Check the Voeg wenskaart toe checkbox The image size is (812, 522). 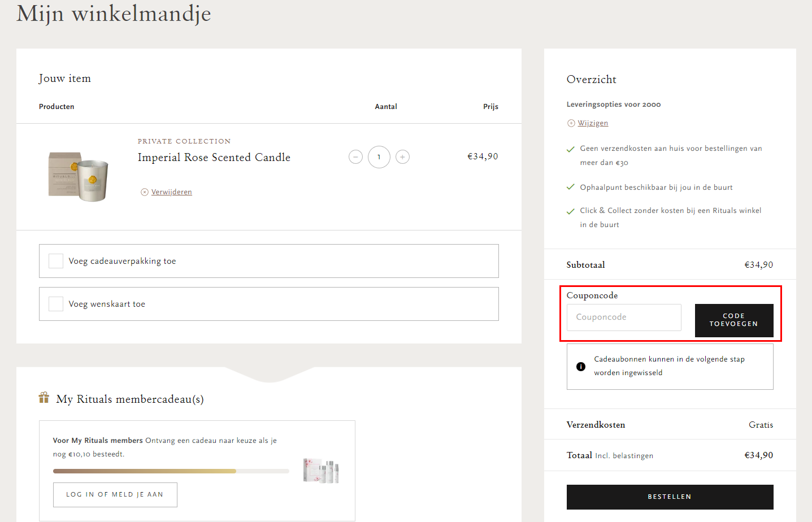(x=56, y=304)
